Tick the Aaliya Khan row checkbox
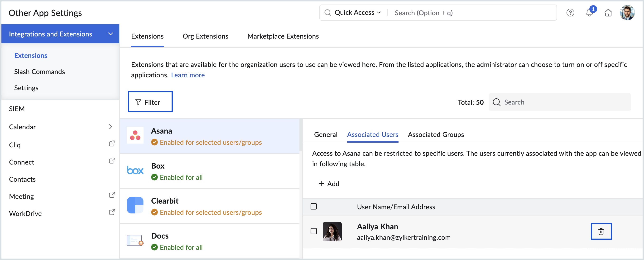Image resolution: width=644 pixels, height=260 pixels. pyautogui.click(x=313, y=231)
